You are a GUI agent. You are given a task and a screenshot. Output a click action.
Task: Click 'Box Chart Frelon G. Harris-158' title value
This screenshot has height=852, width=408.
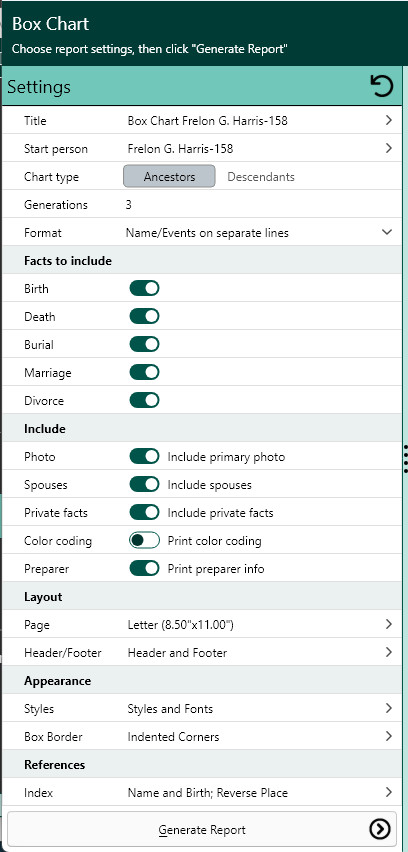208,121
